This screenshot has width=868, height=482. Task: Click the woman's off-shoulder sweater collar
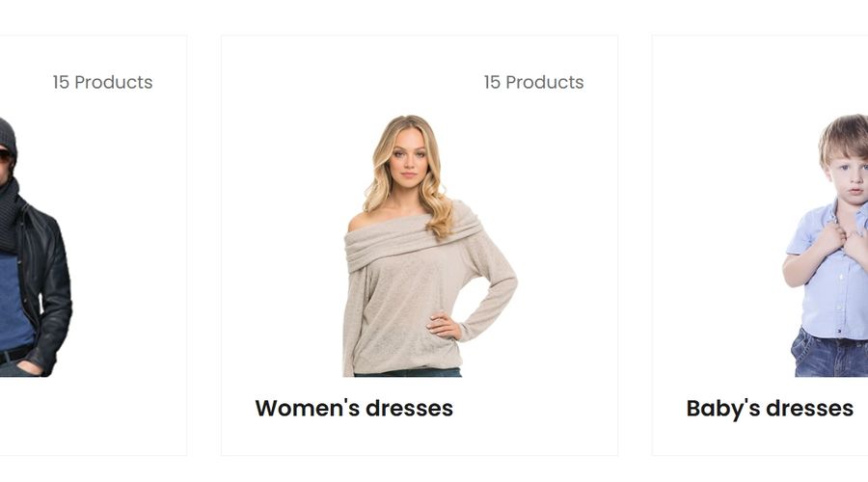point(413,237)
